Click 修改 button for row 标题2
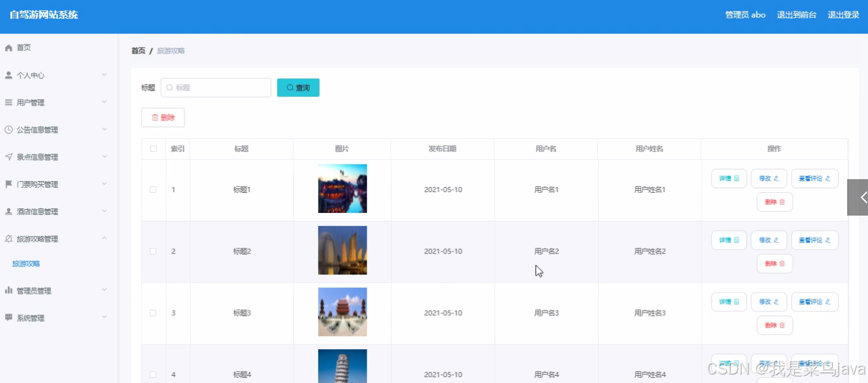The image size is (868, 383). point(769,240)
